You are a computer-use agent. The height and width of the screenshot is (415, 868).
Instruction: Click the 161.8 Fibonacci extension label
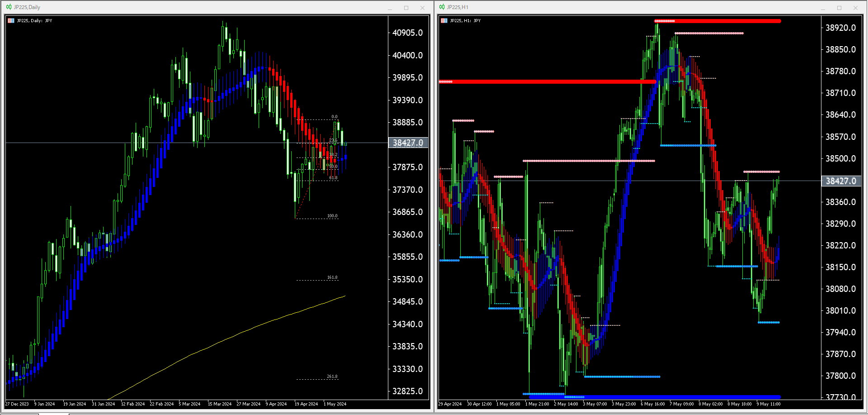click(332, 277)
